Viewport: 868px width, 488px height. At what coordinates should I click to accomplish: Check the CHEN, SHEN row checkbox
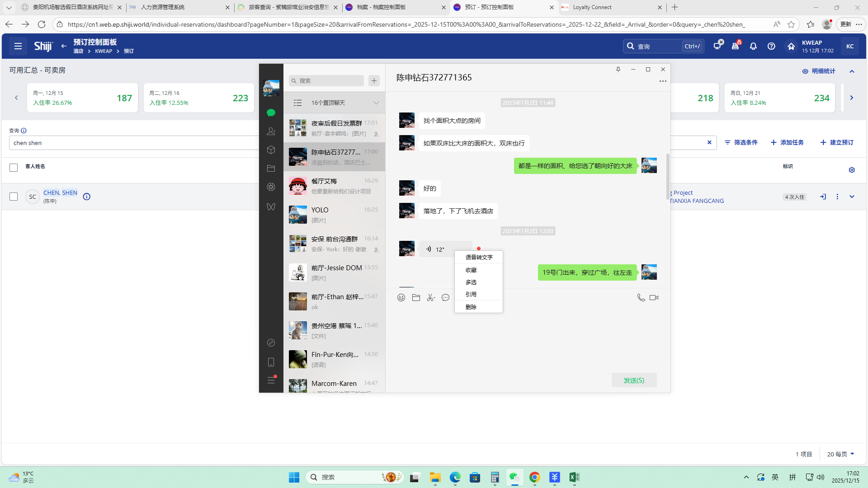[x=14, y=197]
